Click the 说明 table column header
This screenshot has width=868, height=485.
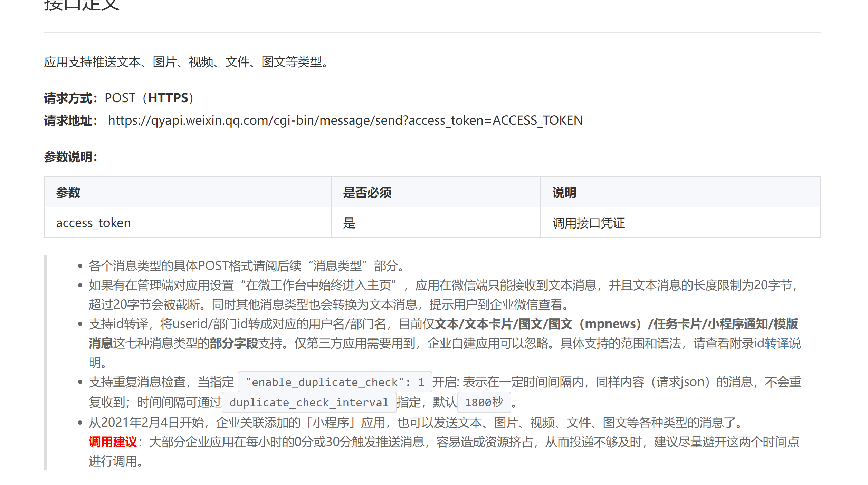564,193
